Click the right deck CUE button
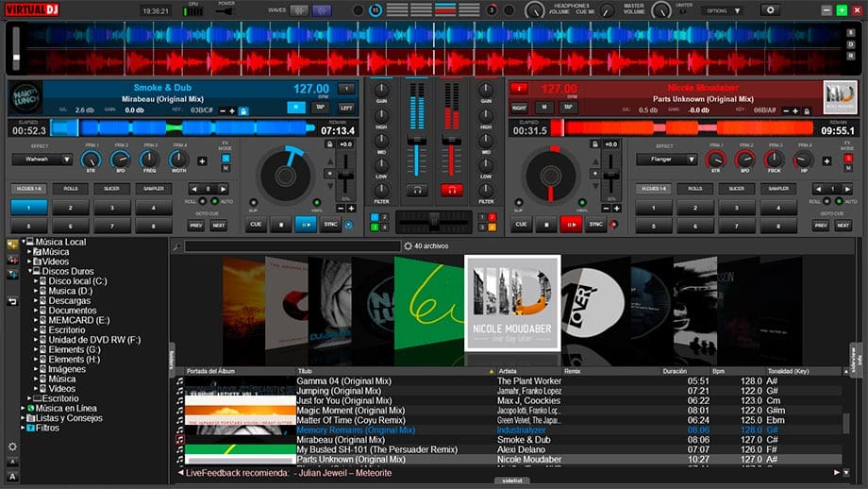The width and height of the screenshot is (868, 489). tap(521, 225)
